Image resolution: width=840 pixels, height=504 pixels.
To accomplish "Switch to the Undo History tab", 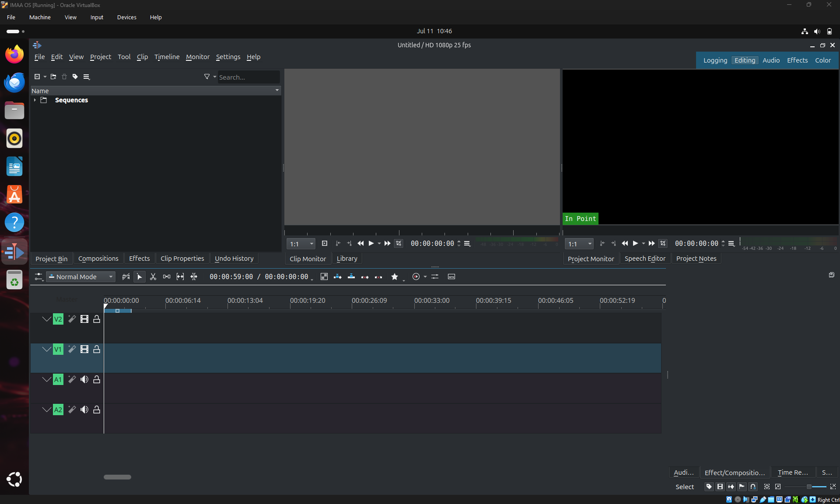I will click(x=234, y=259).
